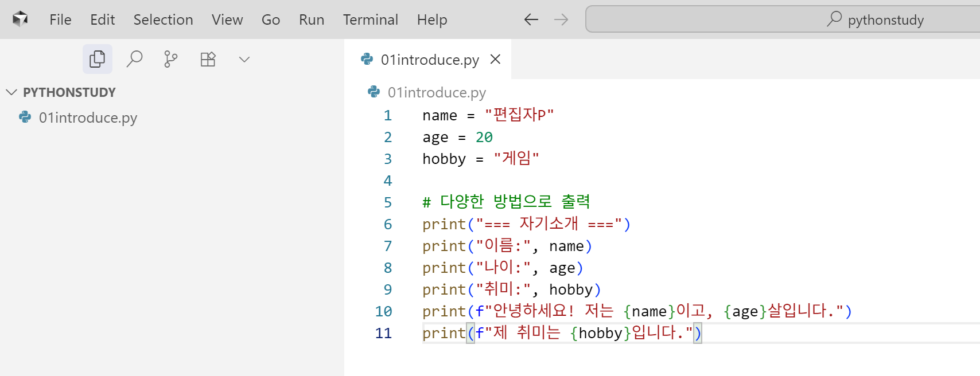Click line number 11 in the gutter
The image size is (980, 376).
click(x=383, y=334)
